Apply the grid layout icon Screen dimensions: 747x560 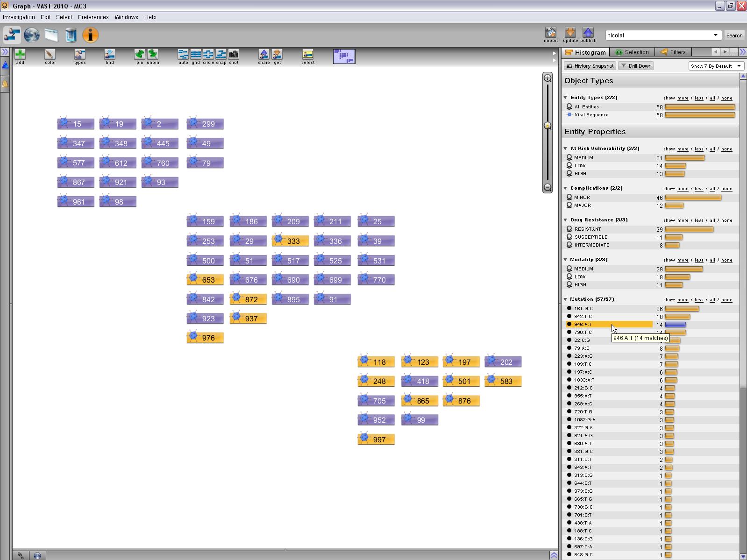point(196,54)
